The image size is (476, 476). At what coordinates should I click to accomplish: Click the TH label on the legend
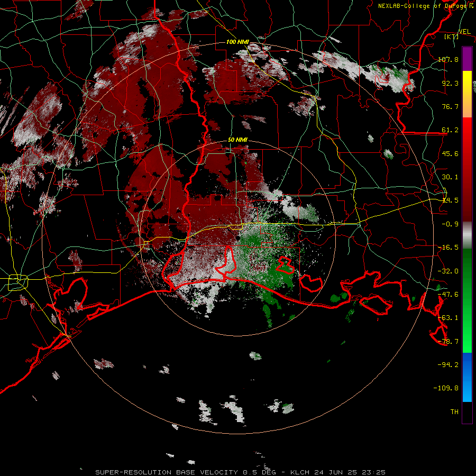tap(454, 411)
